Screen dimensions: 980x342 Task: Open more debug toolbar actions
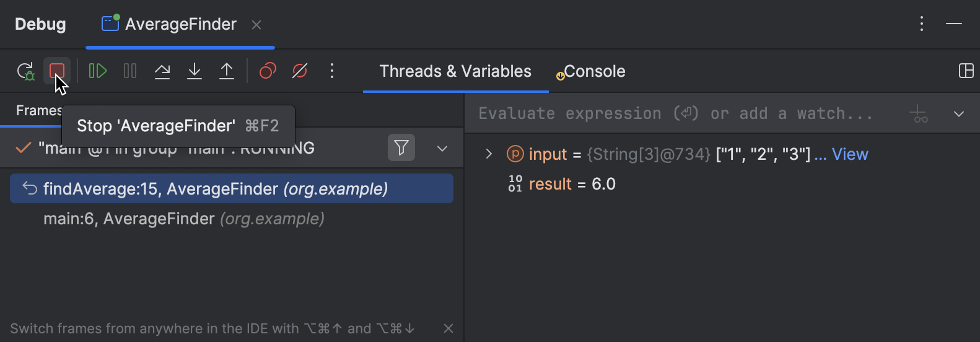(332, 71)
